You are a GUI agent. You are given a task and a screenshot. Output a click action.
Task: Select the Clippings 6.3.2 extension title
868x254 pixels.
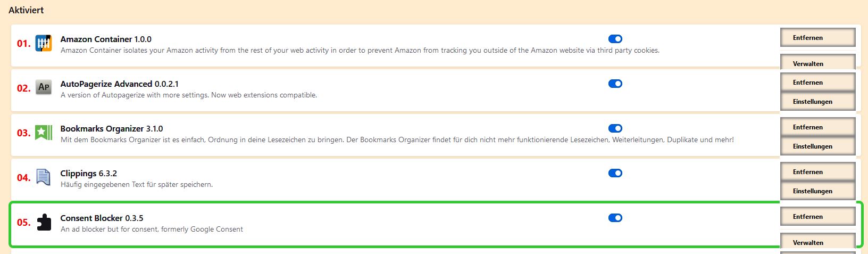tap(88, 174)
